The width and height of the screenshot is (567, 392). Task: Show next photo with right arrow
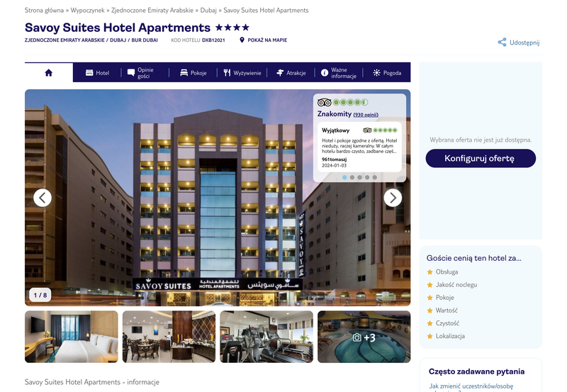[x=393, y=198]
